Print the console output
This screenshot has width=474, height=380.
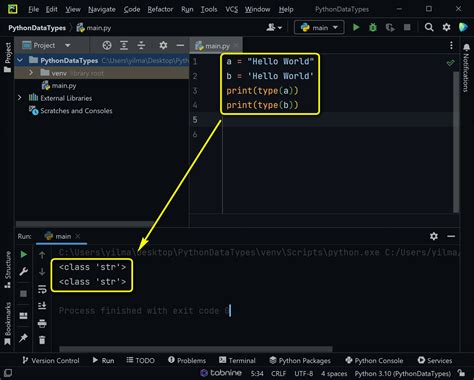[42, 323]
